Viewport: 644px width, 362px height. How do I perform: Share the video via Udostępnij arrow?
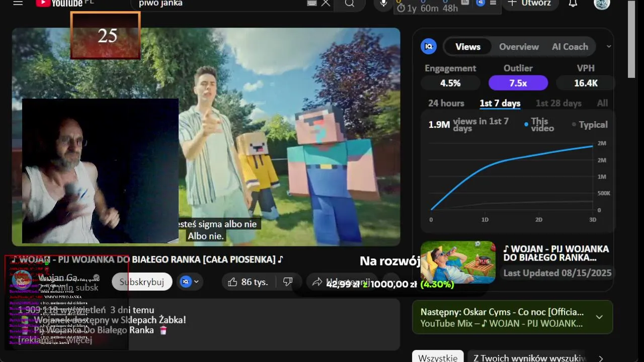pos(317,282)
